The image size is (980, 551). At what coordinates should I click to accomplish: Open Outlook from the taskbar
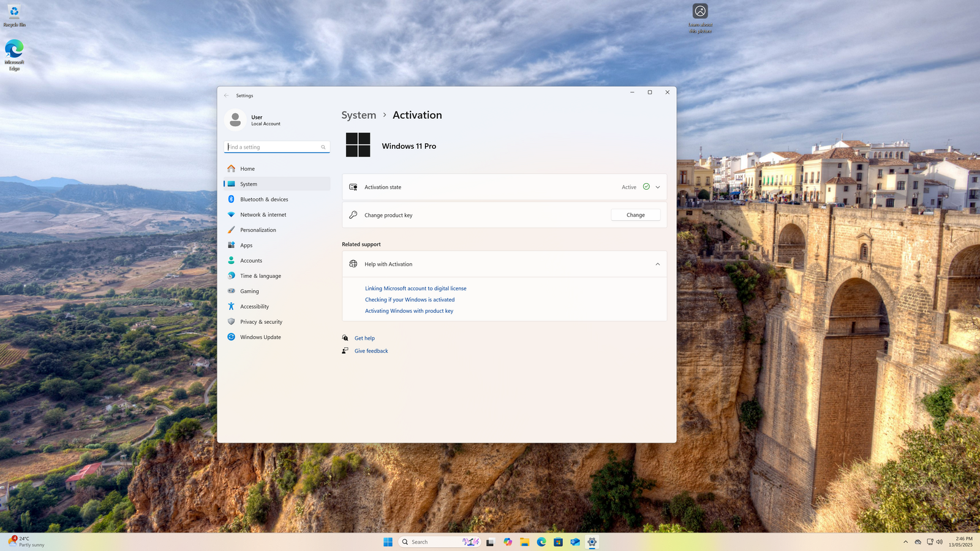click(x=575, y=542)
